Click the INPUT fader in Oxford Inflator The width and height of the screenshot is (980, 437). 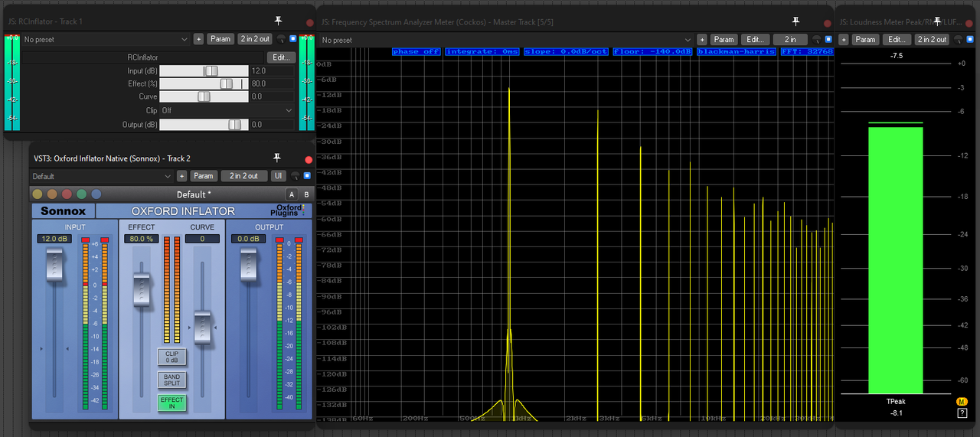54,266
